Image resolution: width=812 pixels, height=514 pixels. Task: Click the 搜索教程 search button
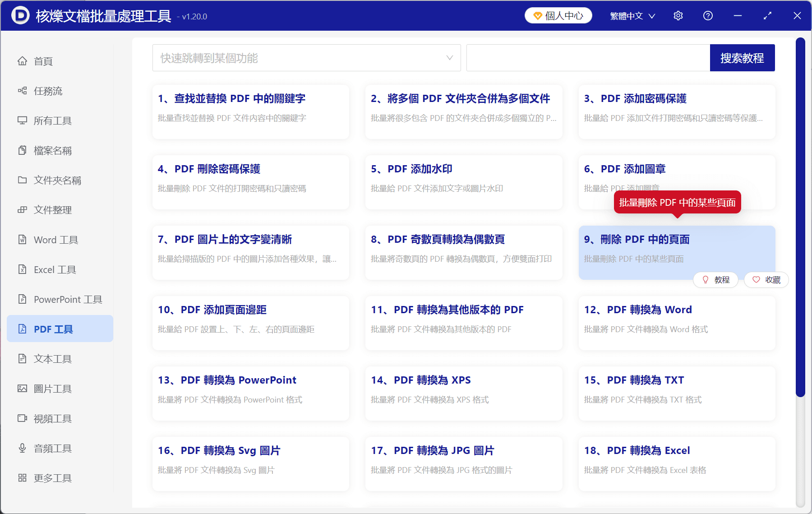[x=742, y=58]
